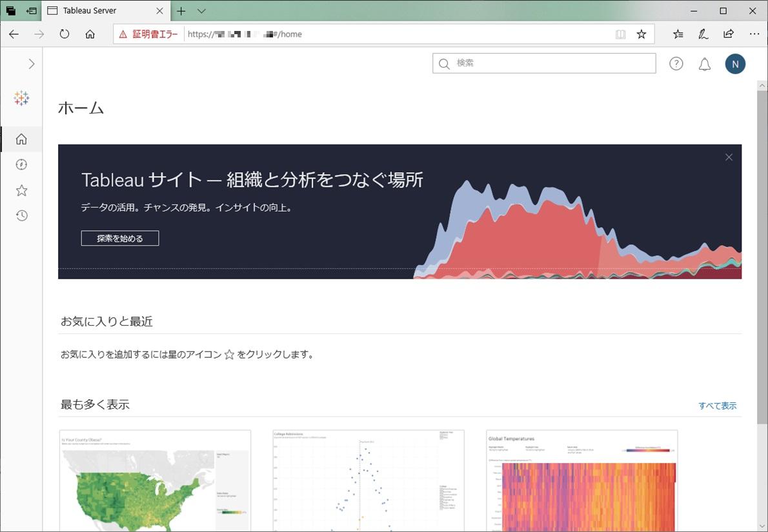This screenshot has width=768, height=532.
Task: Open the Tableau help menu icon
Action: coord(676,64)
